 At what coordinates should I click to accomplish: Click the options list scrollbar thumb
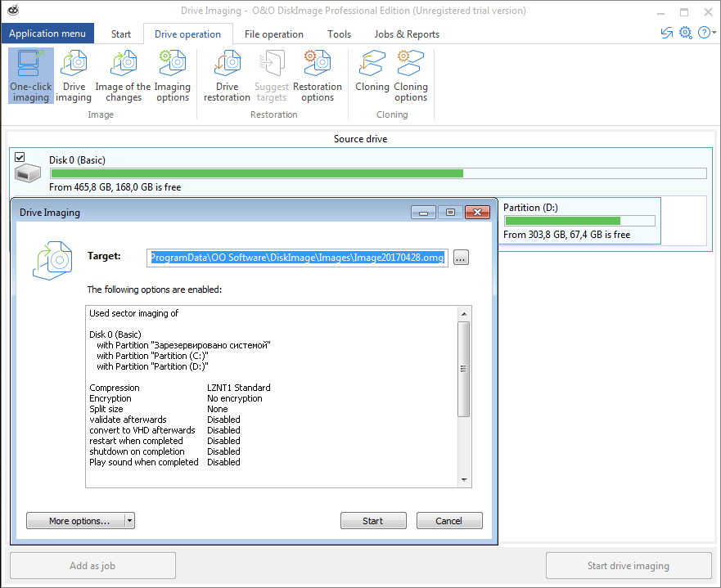(463, 369)
